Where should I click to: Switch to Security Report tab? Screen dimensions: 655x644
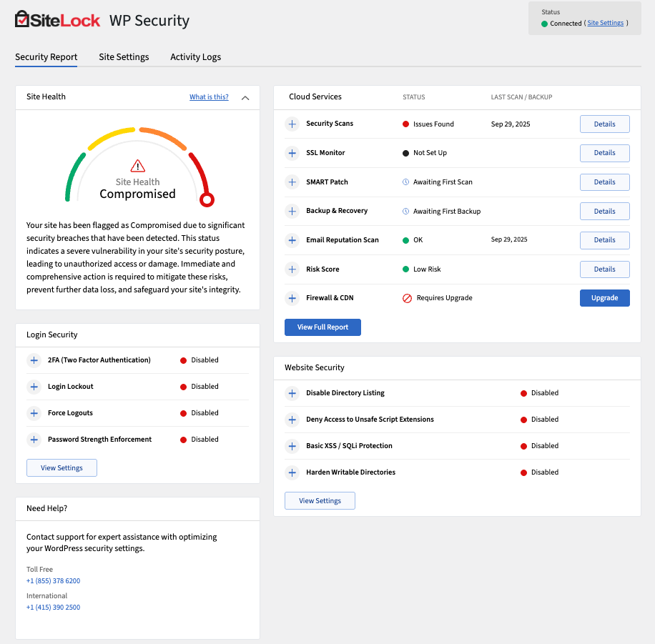coord(46,56)
